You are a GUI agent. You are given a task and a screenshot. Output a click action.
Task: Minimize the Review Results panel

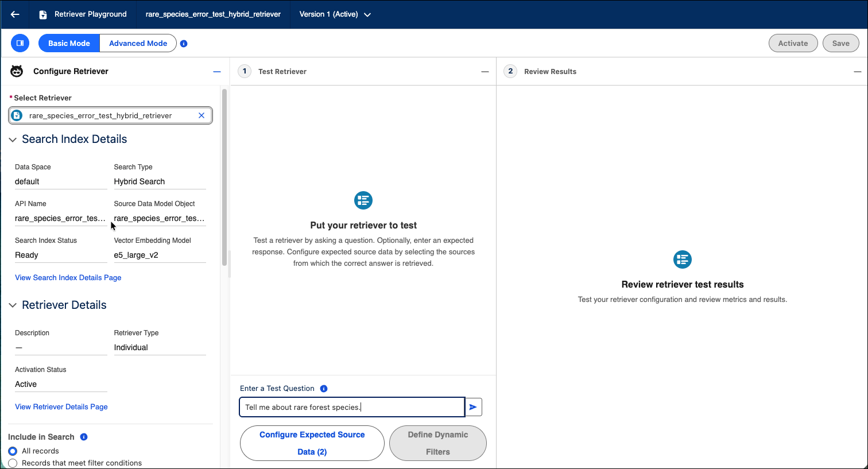(x=857, y=72)
